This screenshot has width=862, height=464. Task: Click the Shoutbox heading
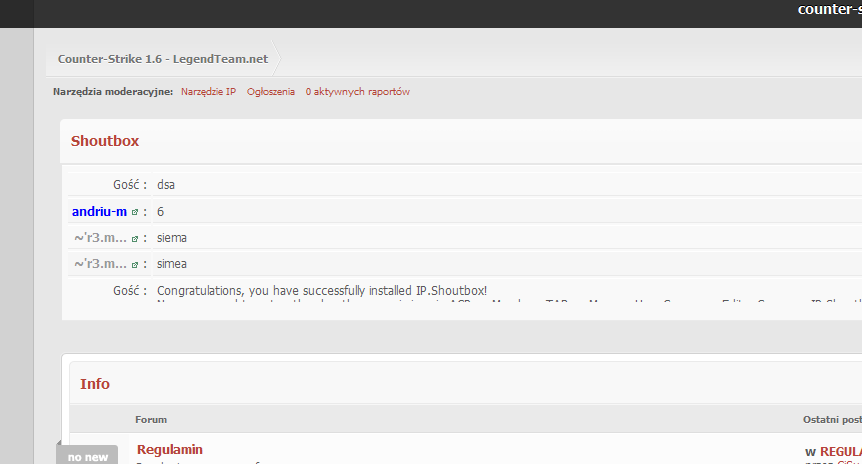coord(105,141)
